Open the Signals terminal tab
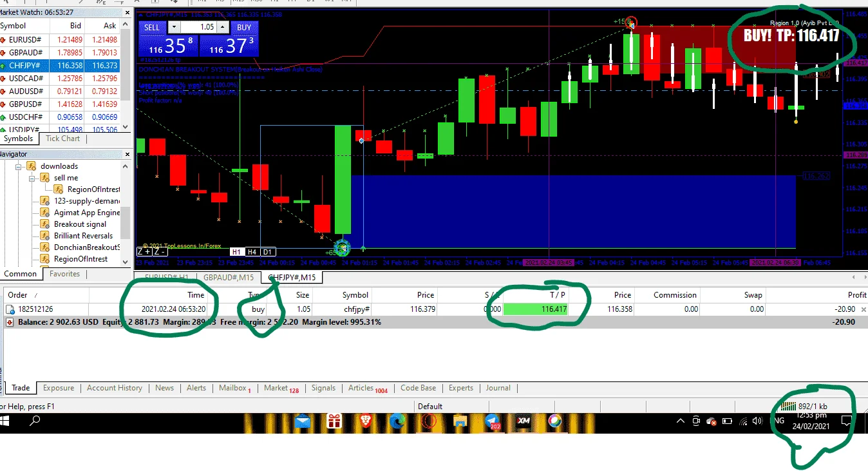The height and width of the screenshot is (471, 868). 323,388
